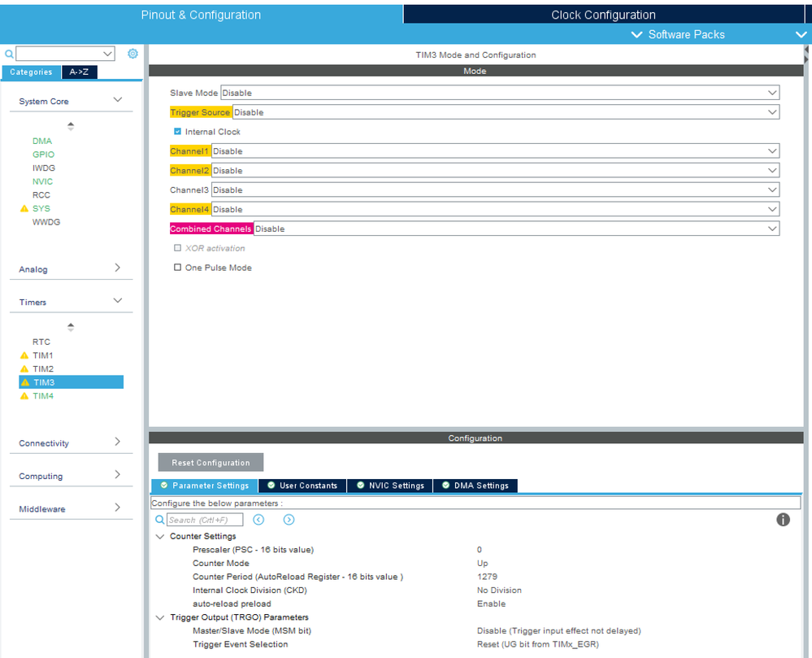Click the TIM2 warning triangle icon
Viewport: 812px width, 658px height.
tap(24, 369)
